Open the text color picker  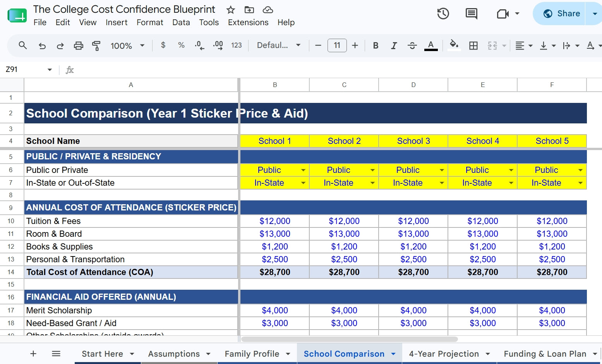tap(431, 46)
